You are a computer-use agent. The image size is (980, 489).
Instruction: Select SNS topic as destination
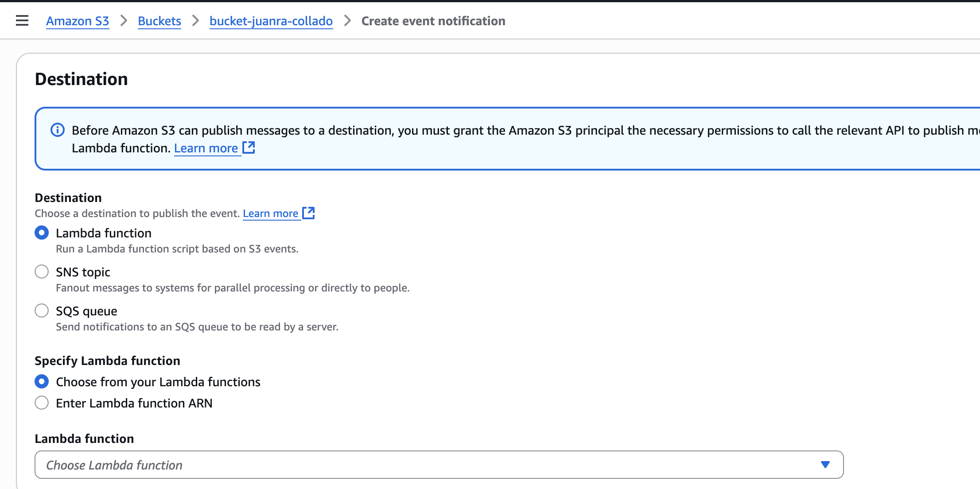coord(42,272)
